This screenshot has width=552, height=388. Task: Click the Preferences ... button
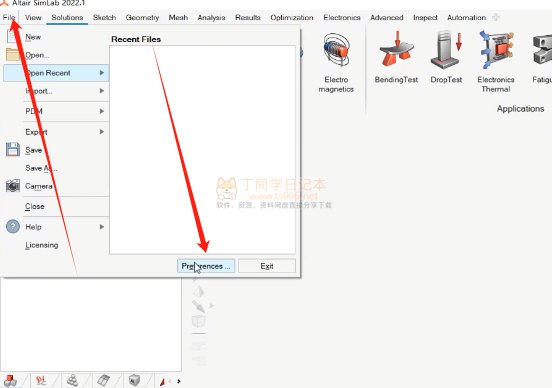point(206,266)
